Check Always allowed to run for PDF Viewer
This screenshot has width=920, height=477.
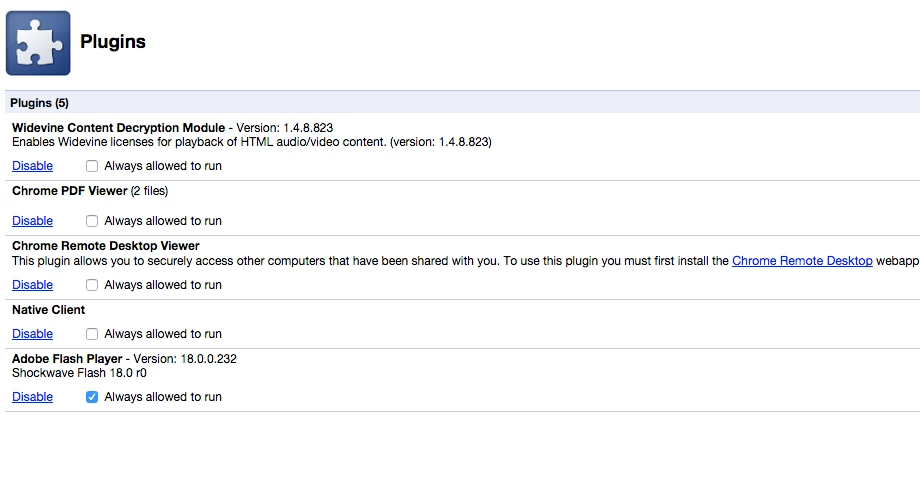click(92, 221)
